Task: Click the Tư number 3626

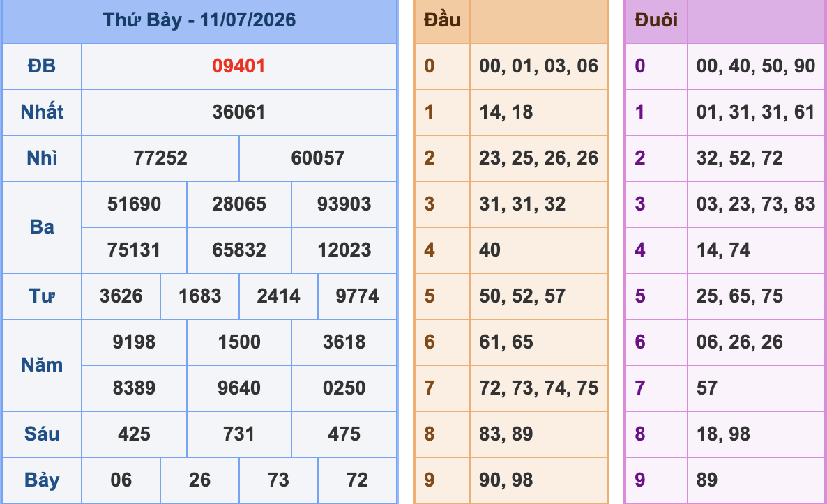Action: [121, 296]
